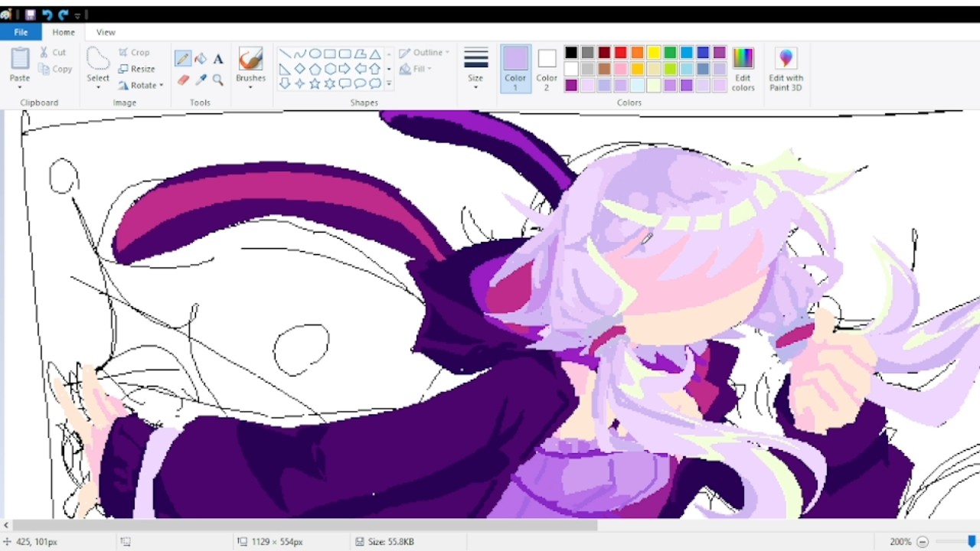The image size is (980, 551).
Task: Click the Copy button
Action: coord(55,69)
